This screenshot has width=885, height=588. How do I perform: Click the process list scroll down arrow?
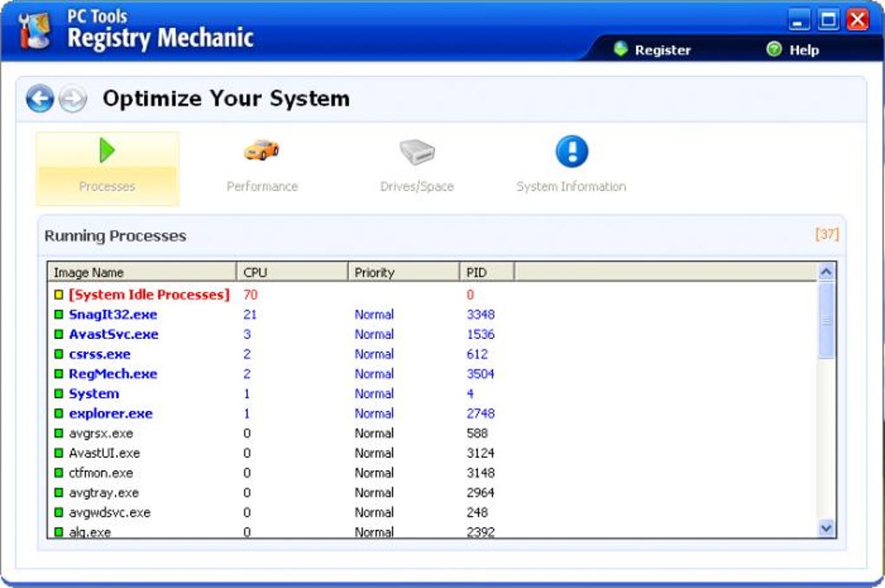click(826, 528)
